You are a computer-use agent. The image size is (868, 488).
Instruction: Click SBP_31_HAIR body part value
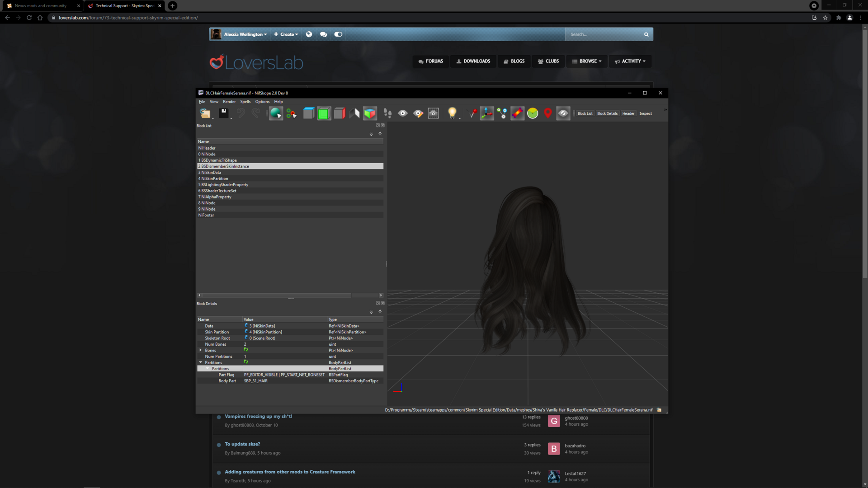(256, 381)
